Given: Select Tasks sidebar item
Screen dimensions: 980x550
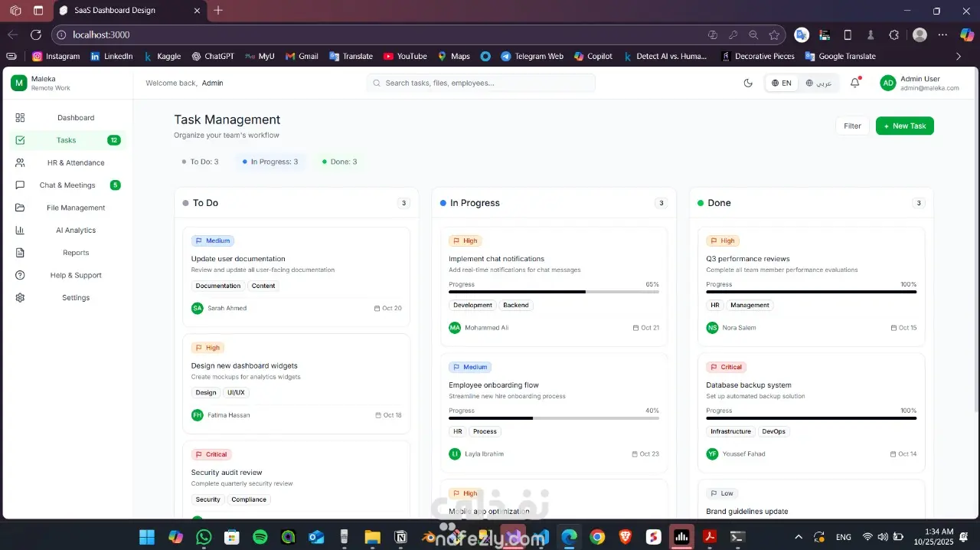Looking at the screenshot, I should click(67, 140).
